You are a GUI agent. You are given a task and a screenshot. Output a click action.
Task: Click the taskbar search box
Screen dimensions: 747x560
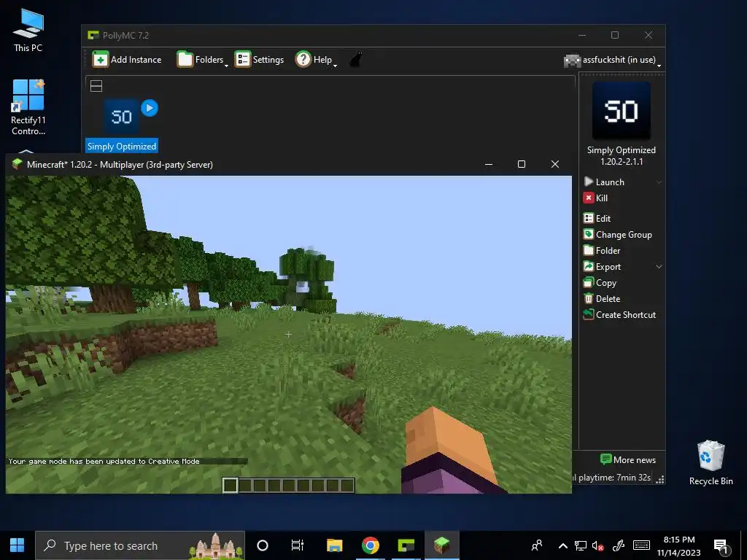pos(140,545)
